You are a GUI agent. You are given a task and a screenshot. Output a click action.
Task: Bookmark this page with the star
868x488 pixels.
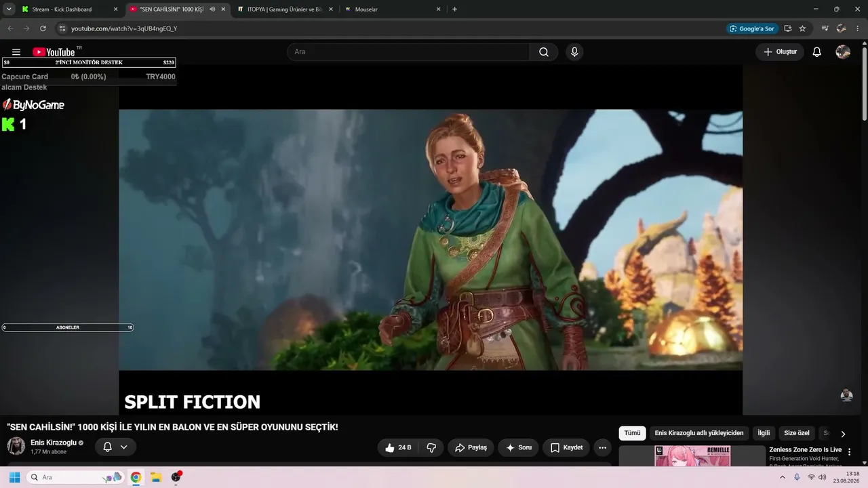pos(803,28)
